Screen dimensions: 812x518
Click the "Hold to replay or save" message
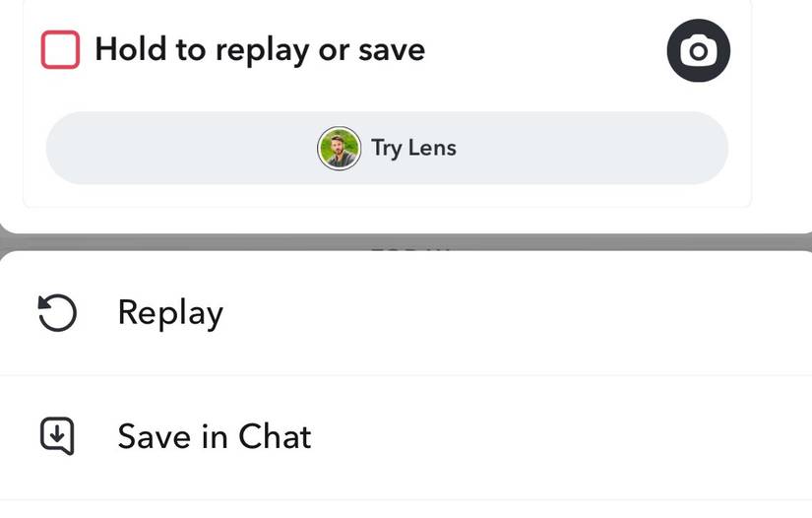[259, 49]
